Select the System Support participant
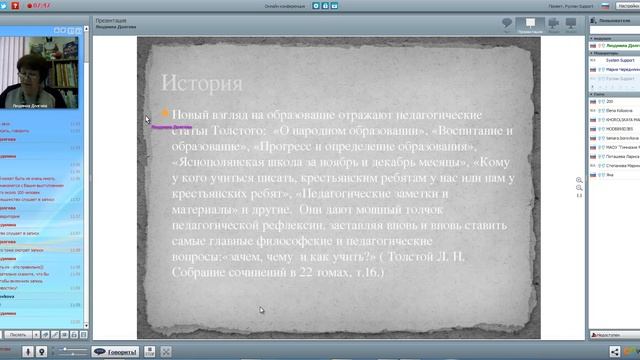Image resolution: width=640 pixels, height=360 pixels. [620, 60]
